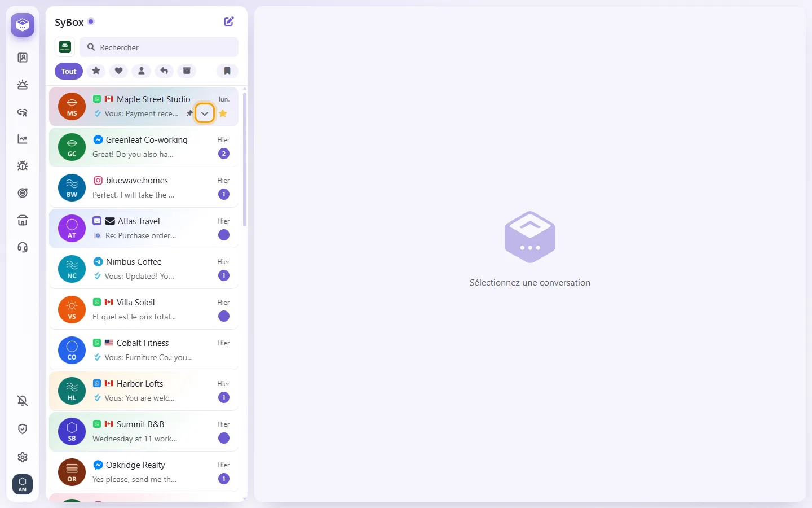
Task: Toggle the bookmark filter button
Action: point(227,71)
